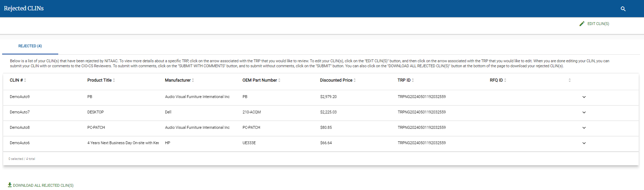This screenshot has height=190, width=644.
Task: Sort by Discounted Price arrows
Action: click(x=355, y=80)
